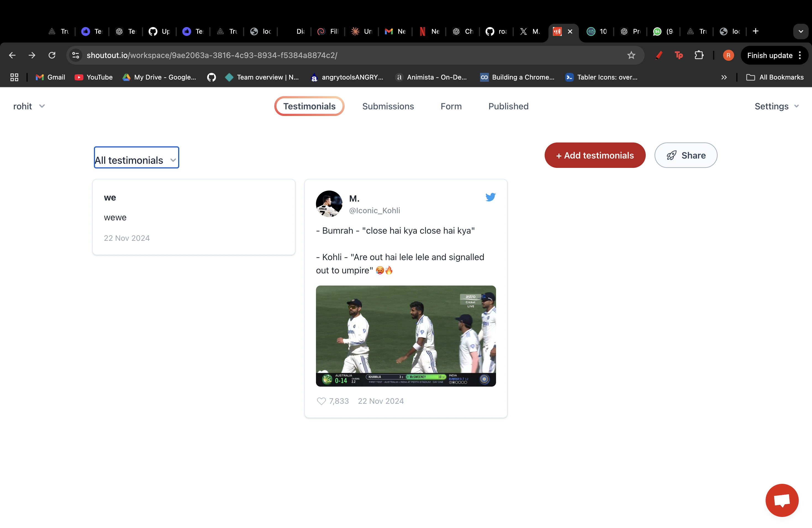Bookmark this page with the star icon
Viewport: 812px width, 528px height.
click(x=631, y=55)
